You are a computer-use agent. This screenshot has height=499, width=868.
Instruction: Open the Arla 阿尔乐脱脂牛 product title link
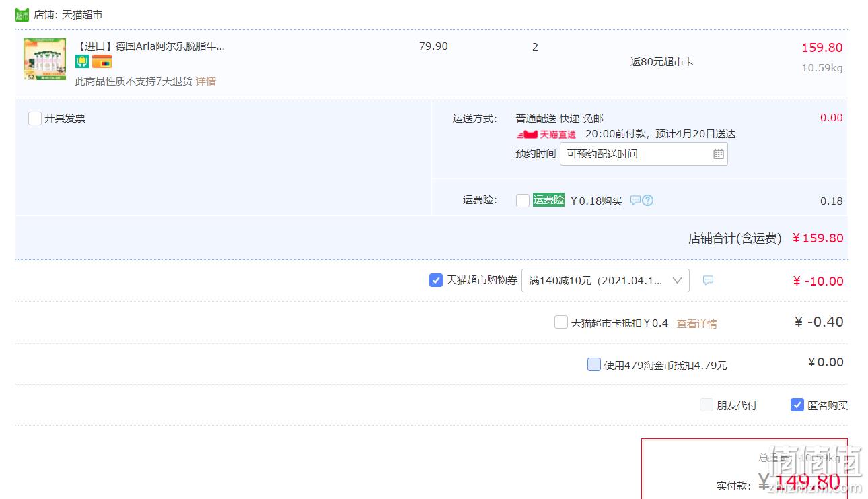tap(149, 46)
